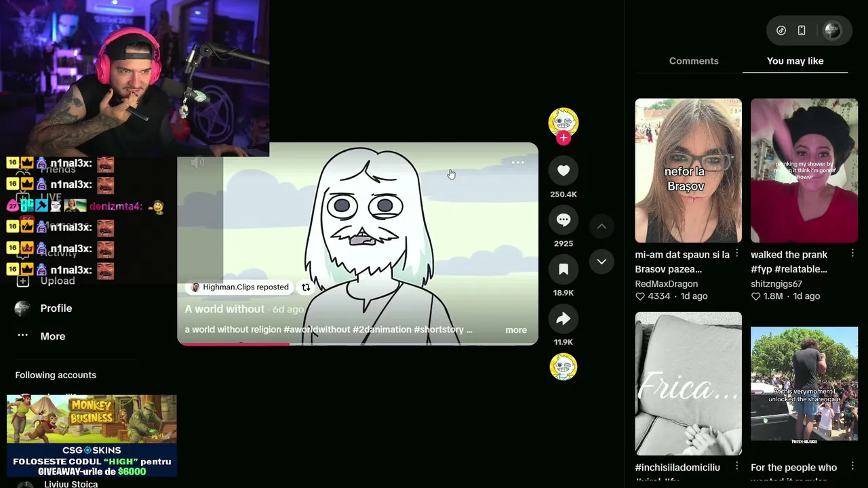Click the #shortstory hashtag
This screenshot has height=488, width=868.
(x=439, y=329)
